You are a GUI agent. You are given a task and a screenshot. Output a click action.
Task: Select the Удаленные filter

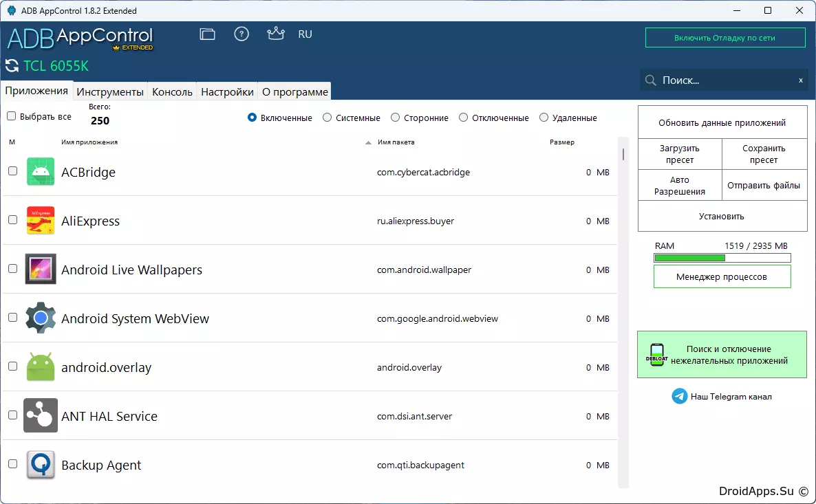[544, 118]
